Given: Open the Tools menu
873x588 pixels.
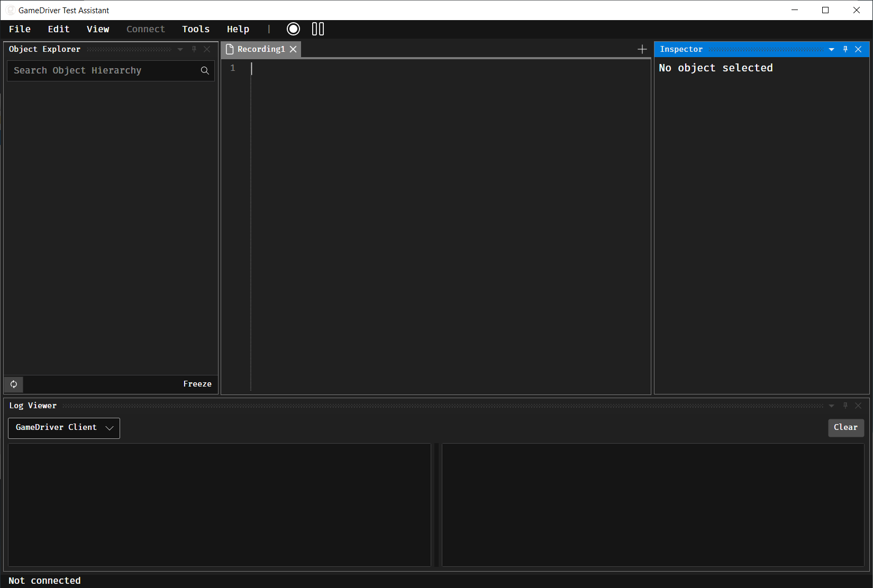Looking at the screenshot, I should (x=196, y=29).
